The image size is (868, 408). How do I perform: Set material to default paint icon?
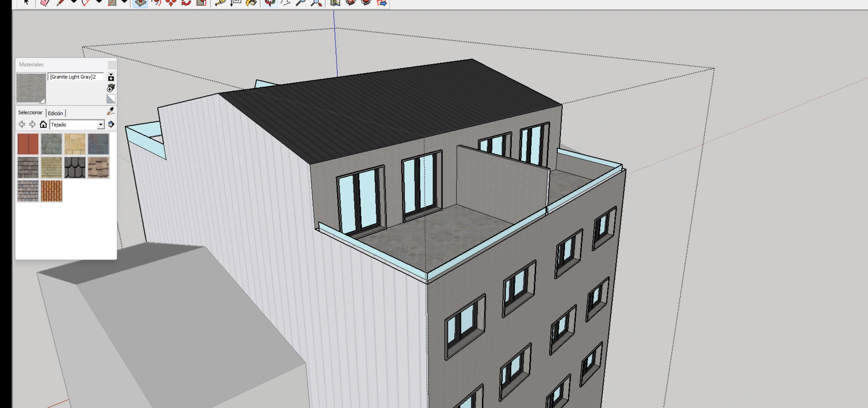pyautogui.click(x=111, y=99)
